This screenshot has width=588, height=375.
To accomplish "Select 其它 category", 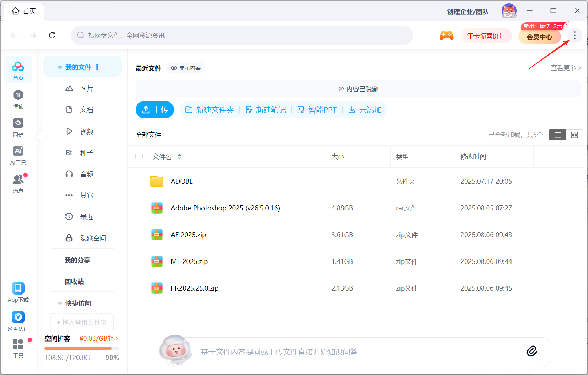I will tap(82, 195).
